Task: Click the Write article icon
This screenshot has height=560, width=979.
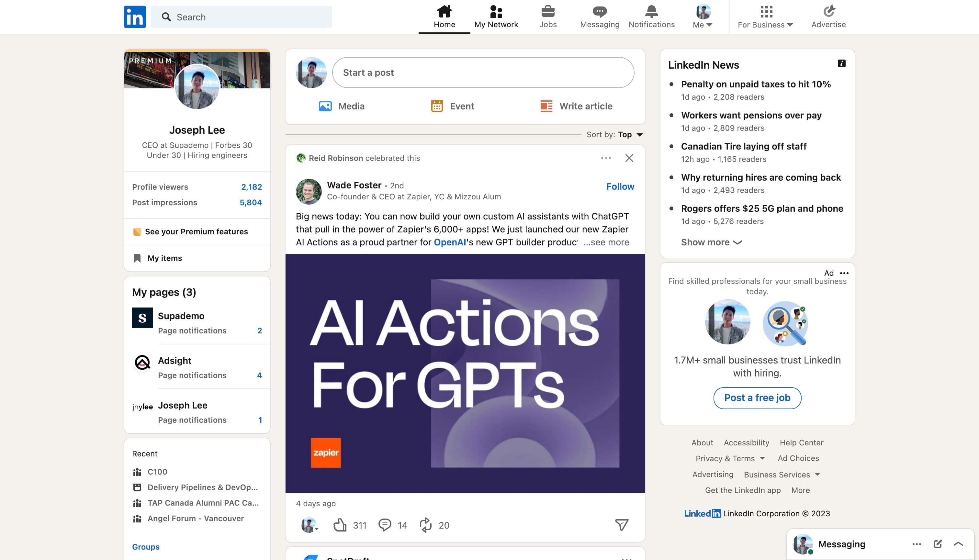Action: tap(546, 106)
